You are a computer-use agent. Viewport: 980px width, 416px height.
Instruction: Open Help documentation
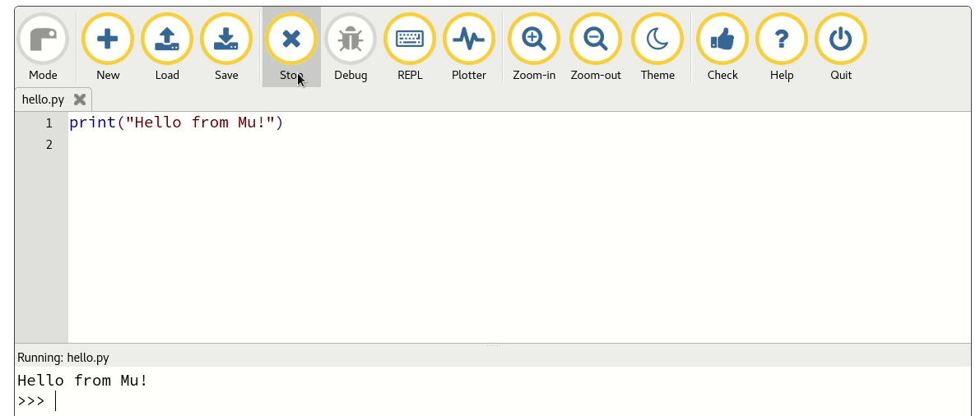pyautogui.click(x=782, y=47)
